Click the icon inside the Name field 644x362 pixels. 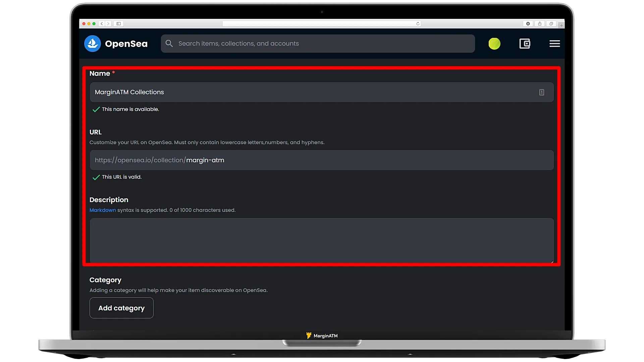541,92
